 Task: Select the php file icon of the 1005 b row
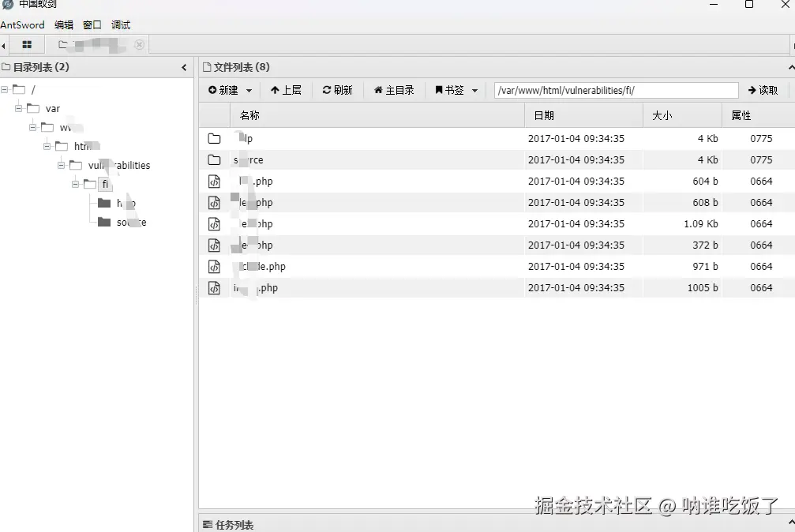click(215, 287)
